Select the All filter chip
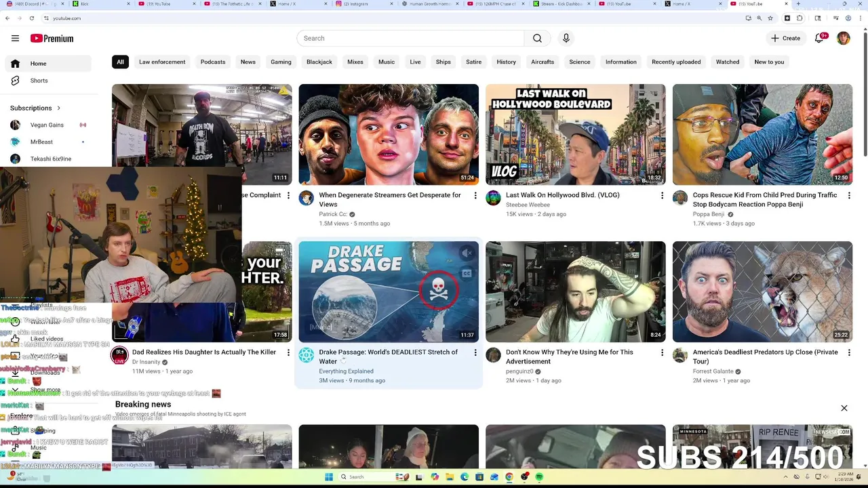868x488 pixels. 120,62
